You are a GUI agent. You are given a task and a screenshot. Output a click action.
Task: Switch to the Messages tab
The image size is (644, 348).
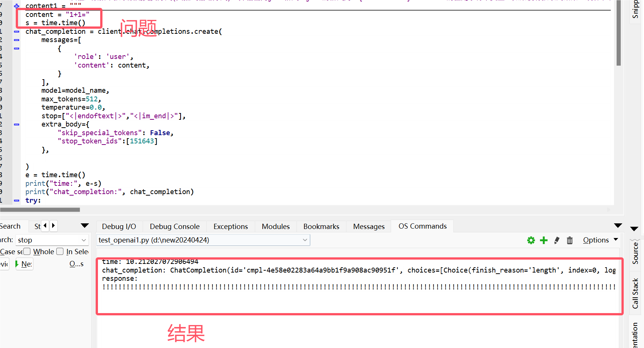pyautogui.click(x=369, y=226)
